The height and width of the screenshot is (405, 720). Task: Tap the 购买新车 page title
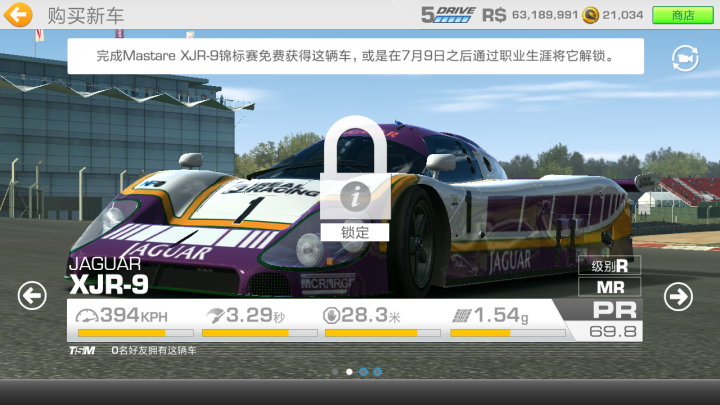[x=86, y=16]
